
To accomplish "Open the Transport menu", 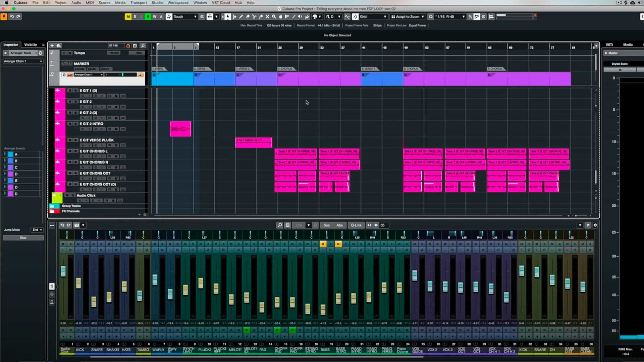I will coord(138,3).
